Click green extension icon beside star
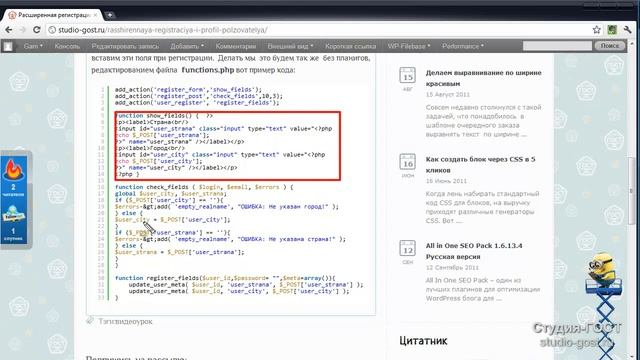 [x=612, y=30]
